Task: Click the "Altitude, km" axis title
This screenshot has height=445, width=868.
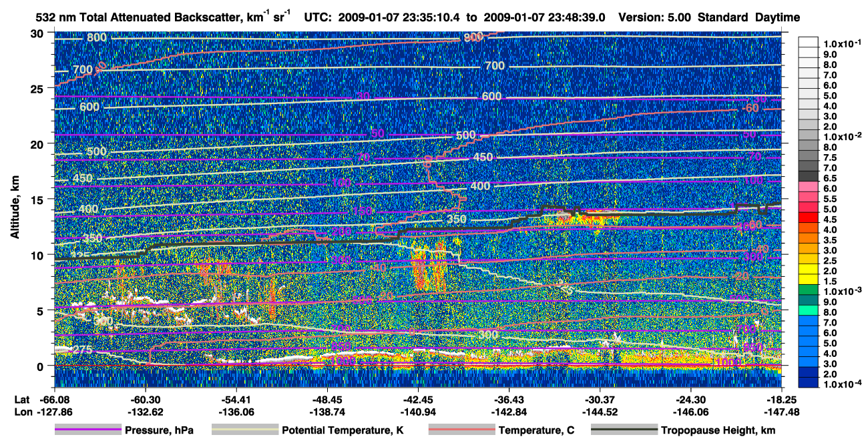Action: point(15,207)
